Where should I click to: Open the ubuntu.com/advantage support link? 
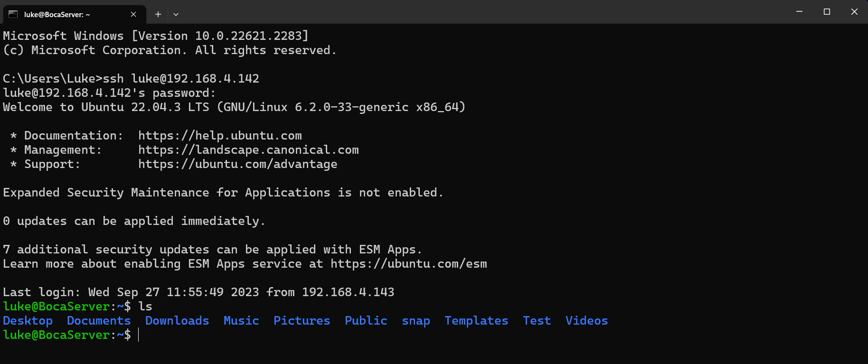pos(237,164)
